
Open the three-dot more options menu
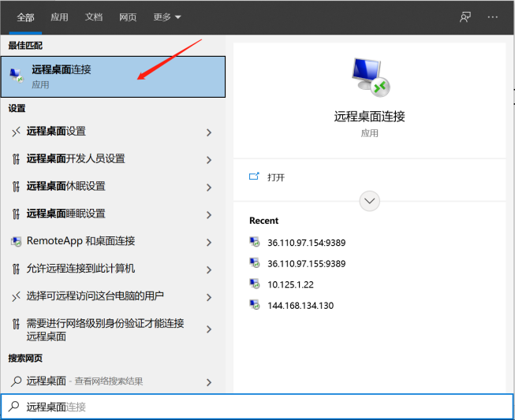493,17
